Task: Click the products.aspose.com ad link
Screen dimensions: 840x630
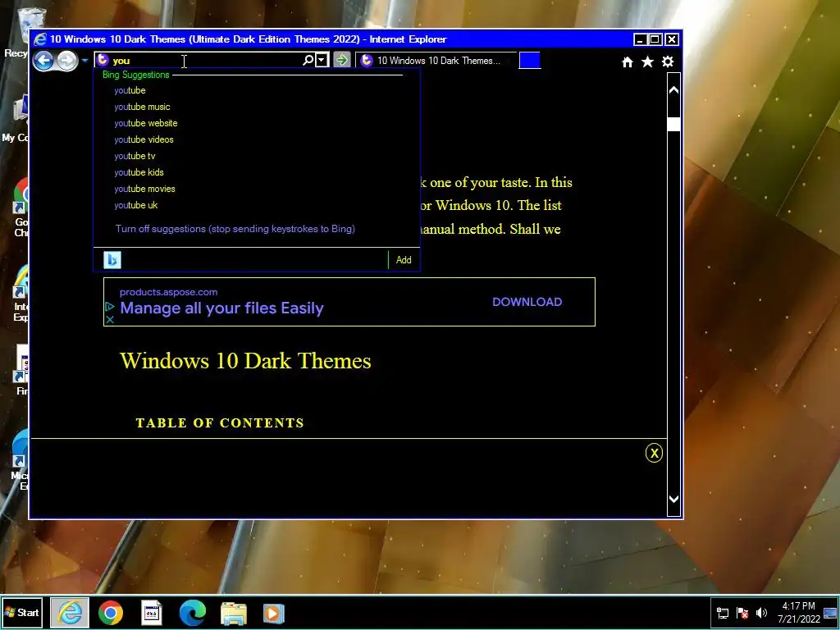Action: point(168,292)
